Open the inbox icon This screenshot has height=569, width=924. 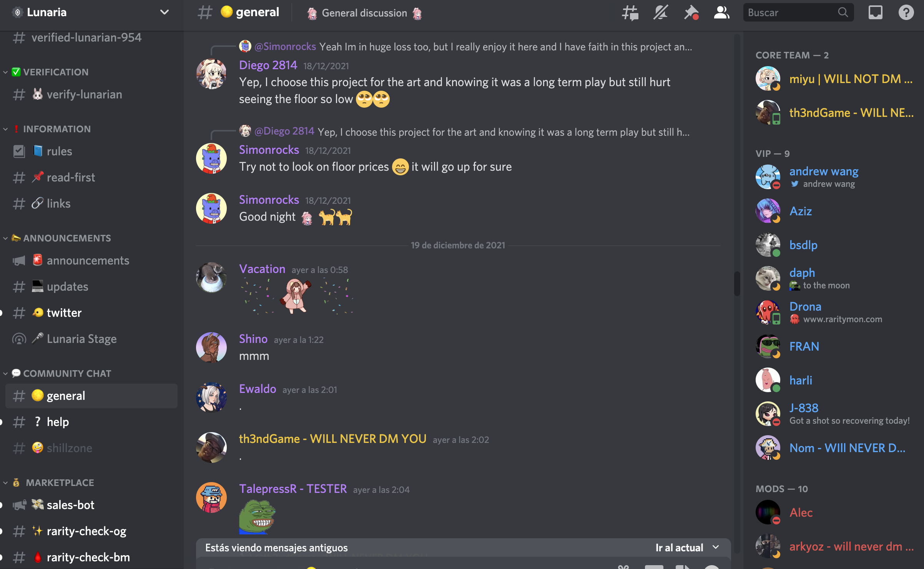tap(876, 13)
